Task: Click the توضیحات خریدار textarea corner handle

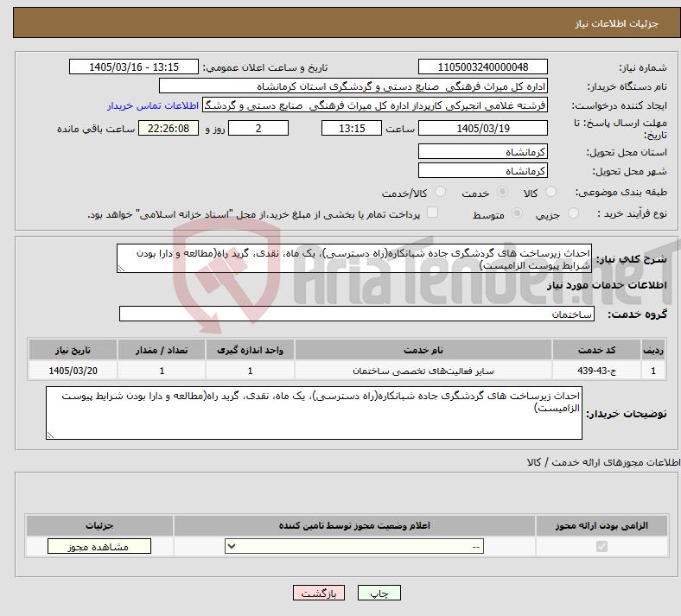Action: pyautogui.click(x=50, y=435)
